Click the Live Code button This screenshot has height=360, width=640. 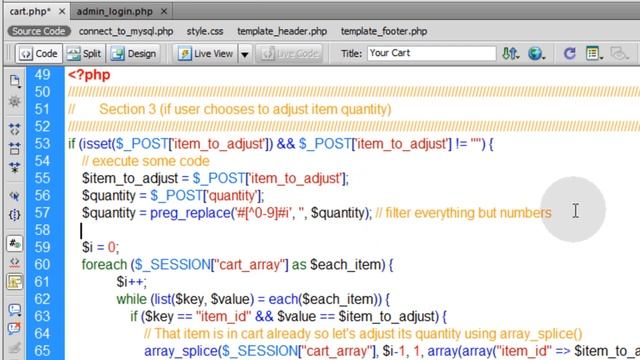[289, 53]
